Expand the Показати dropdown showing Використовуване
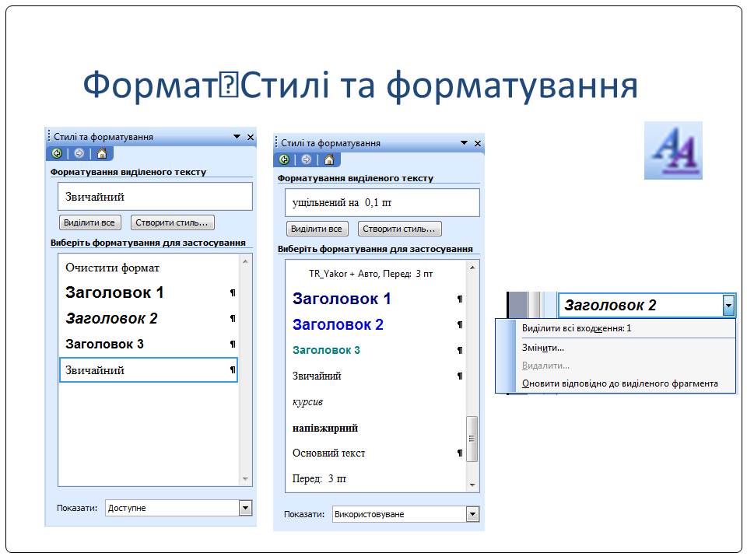 472,514
